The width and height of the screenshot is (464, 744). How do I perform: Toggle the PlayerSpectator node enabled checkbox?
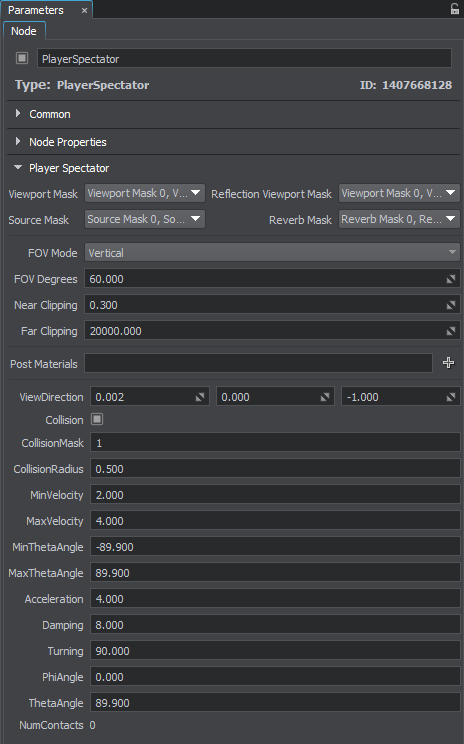click(22, 58)
